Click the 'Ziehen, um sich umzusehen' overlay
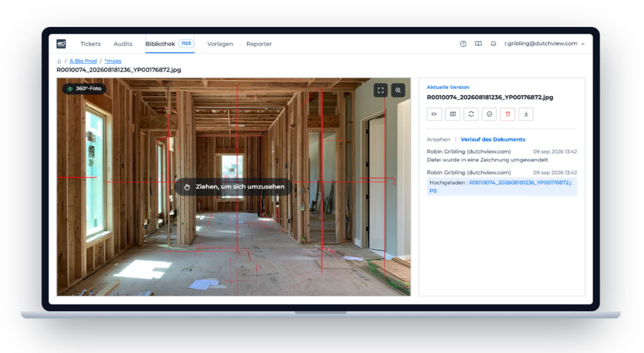This screenshot has width=644, height=353. 234,187
